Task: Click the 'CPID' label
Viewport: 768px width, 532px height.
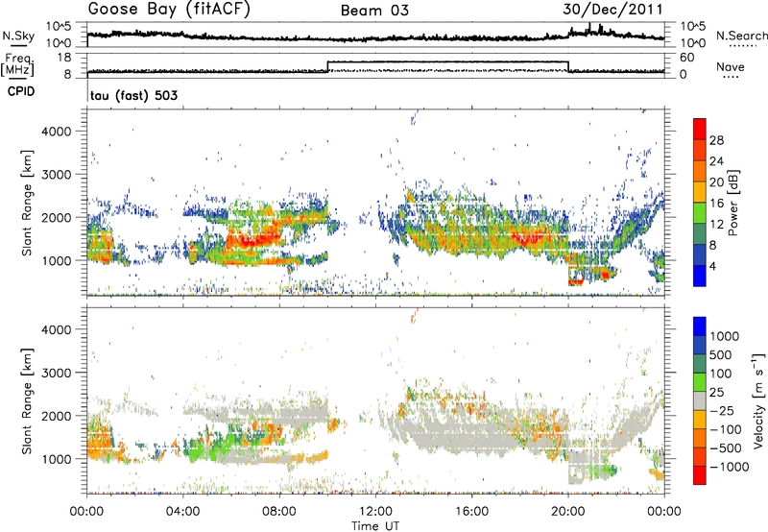Action: point(21,91)
